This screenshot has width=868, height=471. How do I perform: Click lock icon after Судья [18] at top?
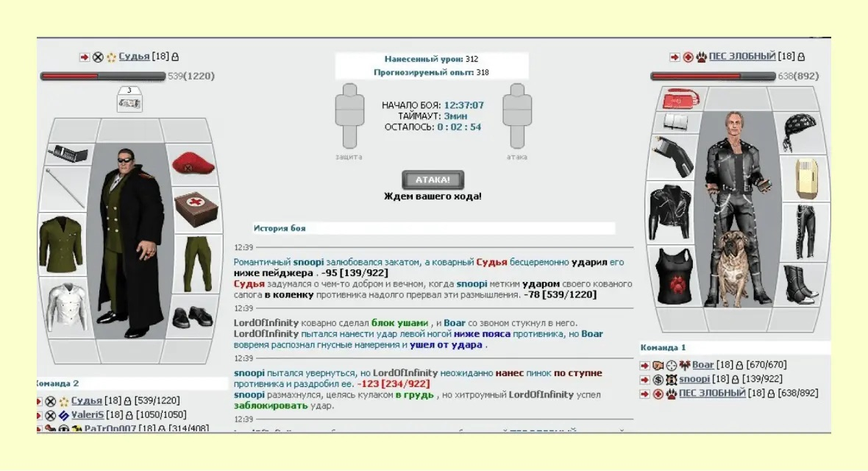point(175,57)
